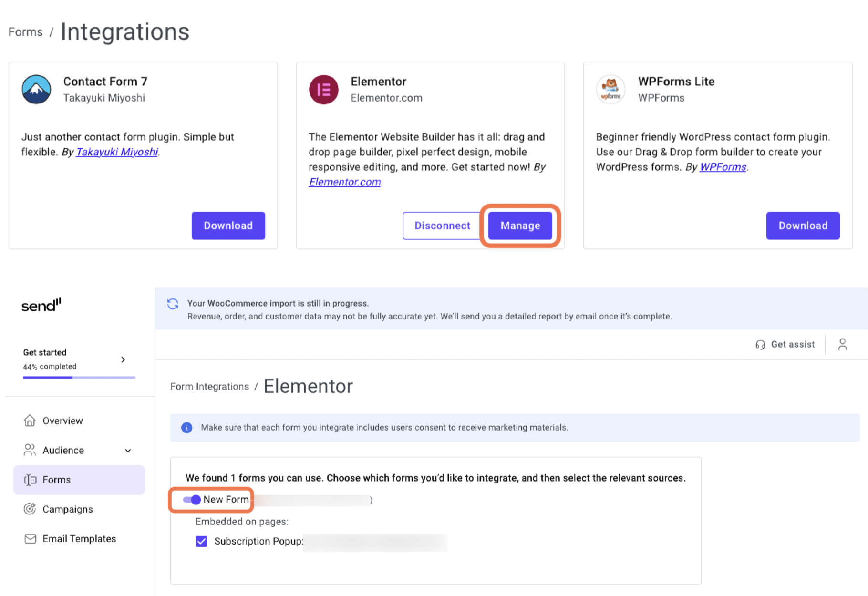The width and height of the screenshot is (868, 596).
Task: Toggle the New Form integration switch
Action: 192,500
